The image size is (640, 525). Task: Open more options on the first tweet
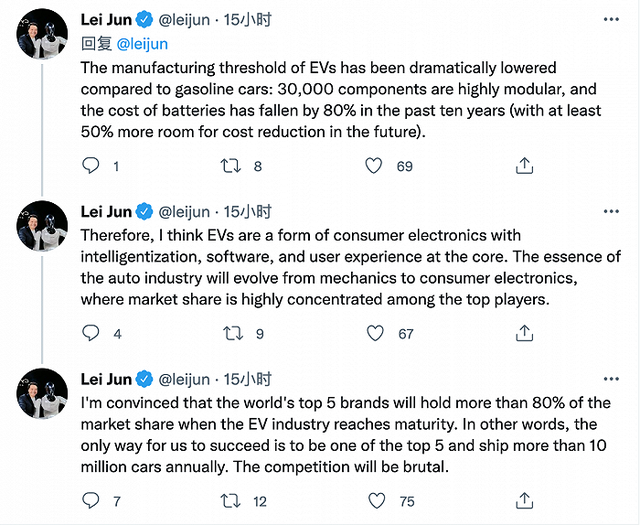(x=609, y=18)
